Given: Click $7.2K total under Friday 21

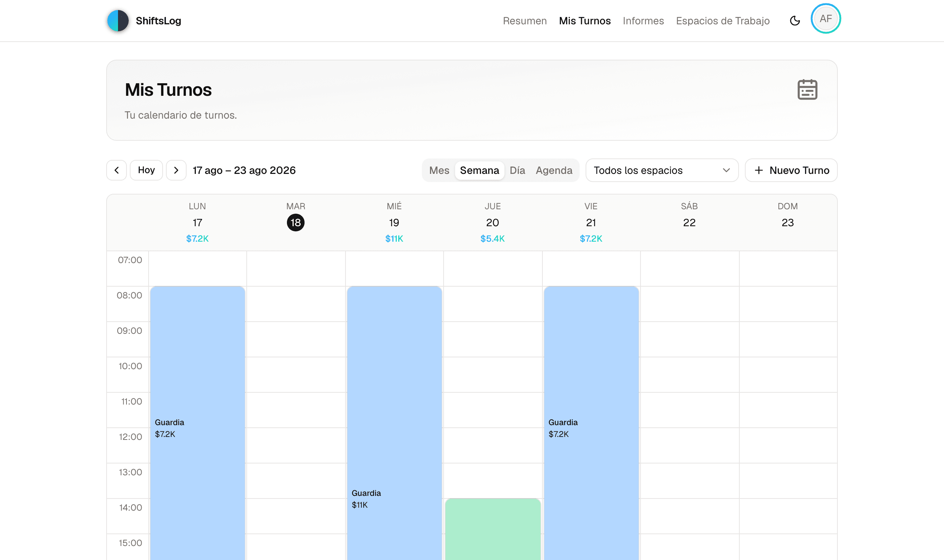Looking at the screenshot, I should tap(591, 238).
